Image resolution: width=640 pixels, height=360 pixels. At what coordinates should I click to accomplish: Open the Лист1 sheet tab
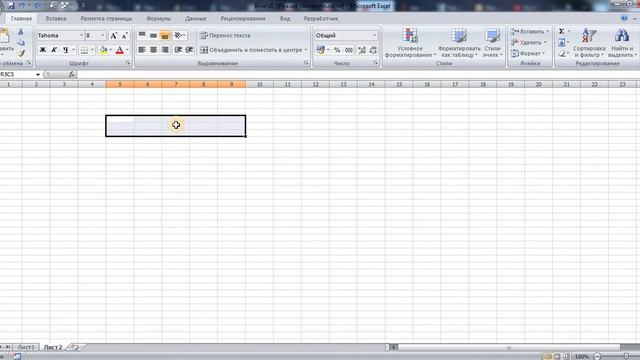coord(25,347)
